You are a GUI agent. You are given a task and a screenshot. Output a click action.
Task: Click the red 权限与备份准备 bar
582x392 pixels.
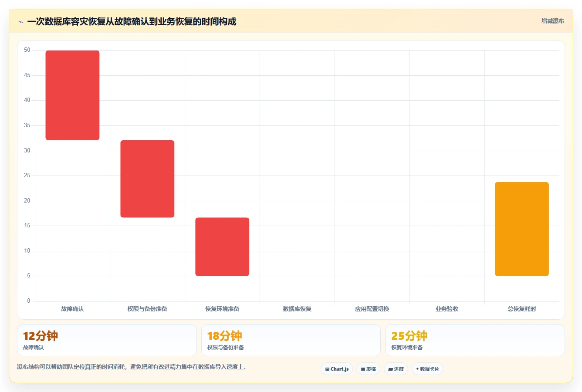(148, 179)
